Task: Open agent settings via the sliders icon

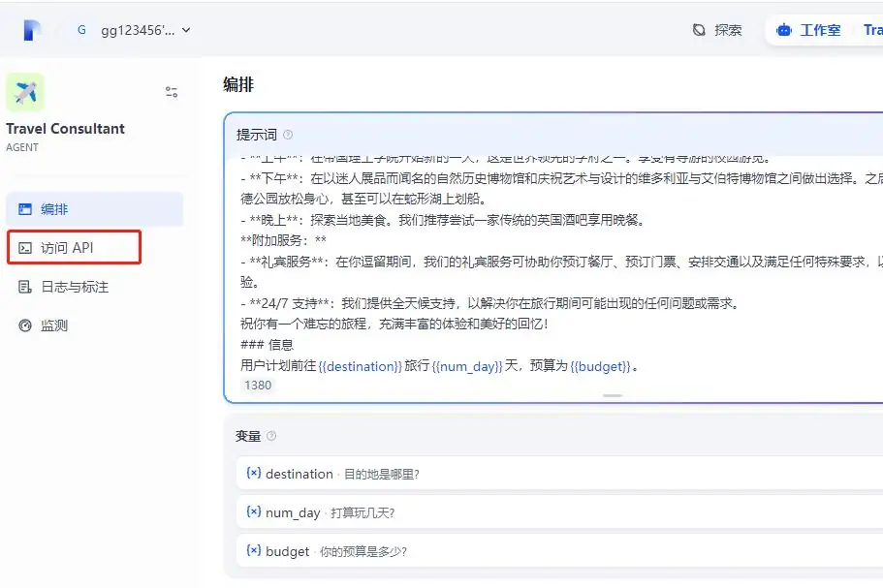Action: click(x=172, y=92)
